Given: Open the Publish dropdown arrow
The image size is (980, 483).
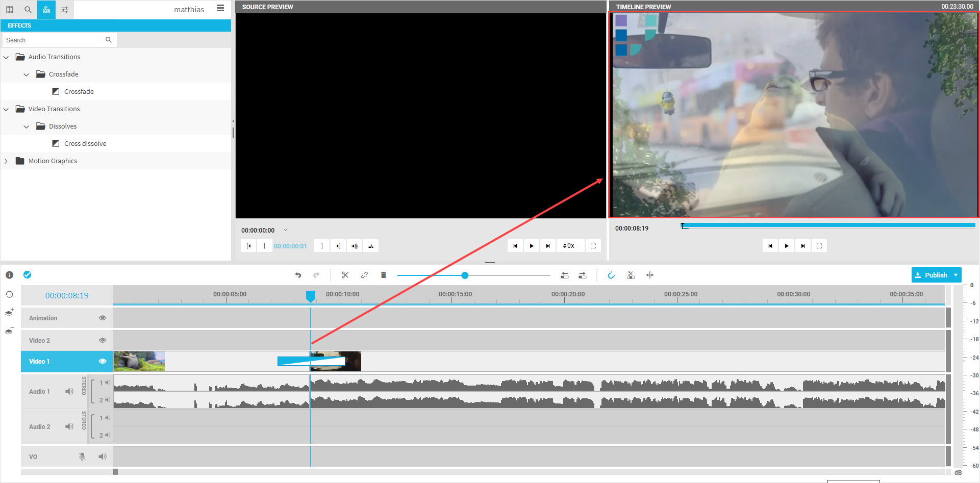Looking at the screenshot, I should point(956,275).
